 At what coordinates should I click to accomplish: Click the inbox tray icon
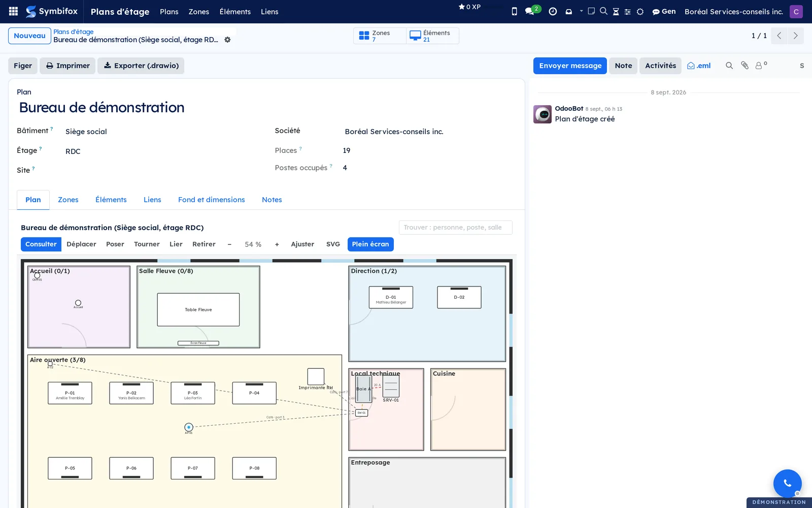click(569, 11)
